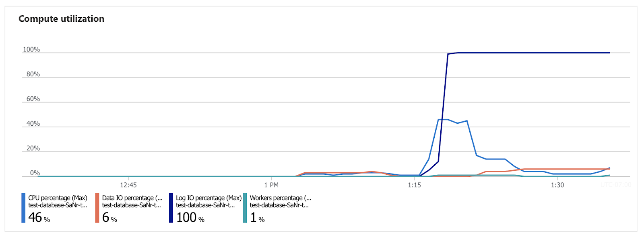Screen dimensions: 644x237
Task: Click the 1:15 time axis label
Action: (x=414, y=185)
